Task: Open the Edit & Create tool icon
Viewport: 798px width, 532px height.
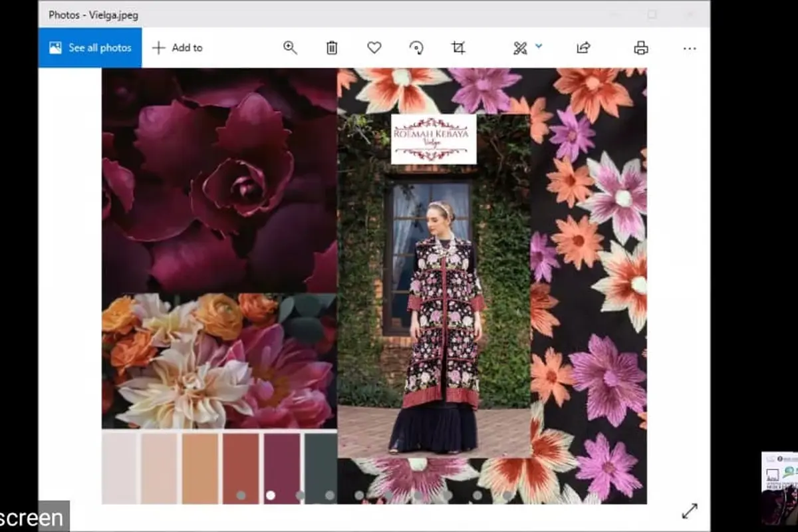Action: click(520, 48)
